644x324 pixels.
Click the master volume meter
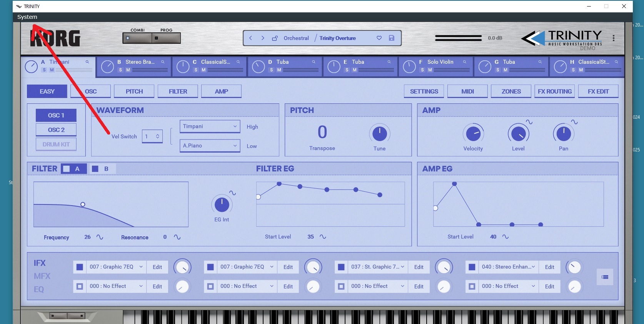(458, 38)
